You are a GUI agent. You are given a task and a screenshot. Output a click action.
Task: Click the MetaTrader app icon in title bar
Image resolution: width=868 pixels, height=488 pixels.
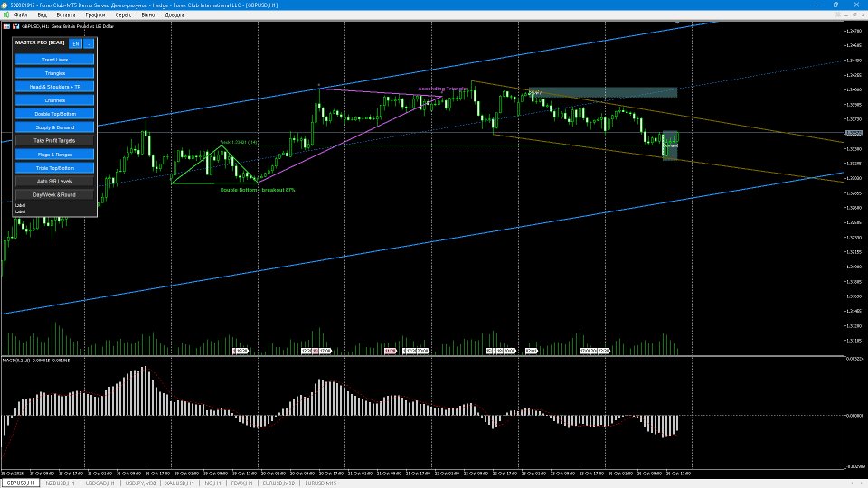pyautogui.click(x=5, y=5)
